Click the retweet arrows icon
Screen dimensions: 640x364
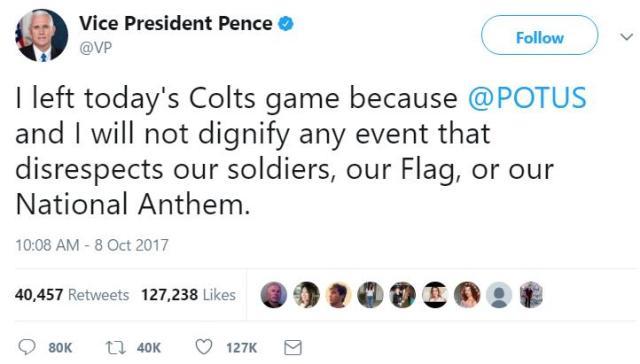114,348
